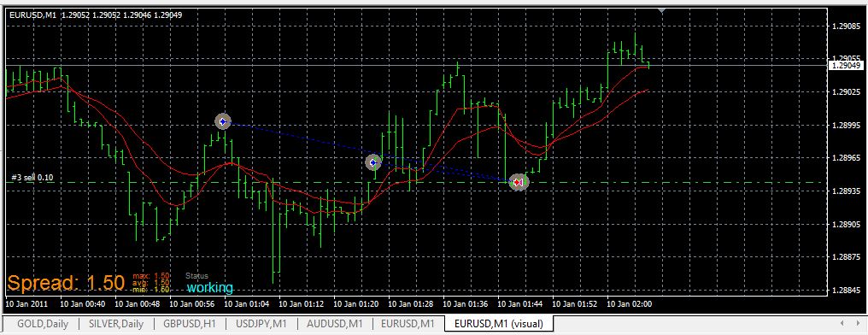Click the right chart-tabs scroll arrow
Screen dimensions: 868x335
858,323
